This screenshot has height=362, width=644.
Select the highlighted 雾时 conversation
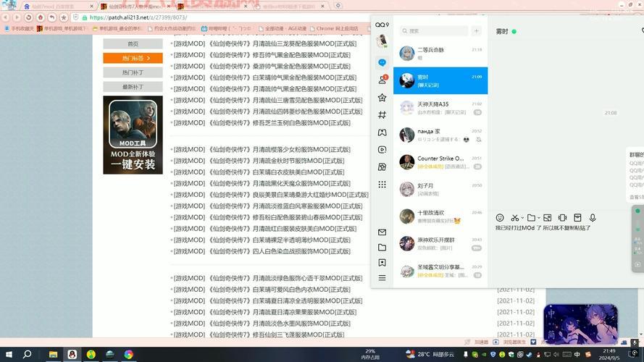pos(440,80)
